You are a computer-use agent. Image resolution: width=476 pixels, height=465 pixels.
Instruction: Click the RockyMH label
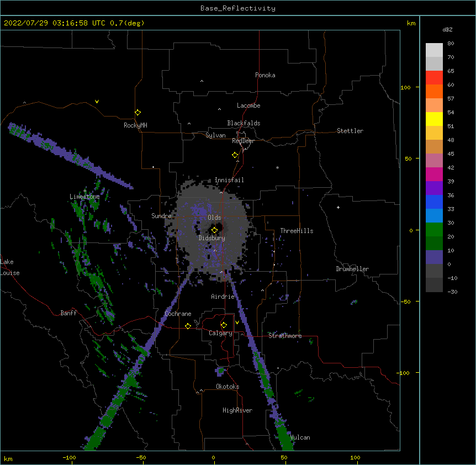[x=135, y=125]
